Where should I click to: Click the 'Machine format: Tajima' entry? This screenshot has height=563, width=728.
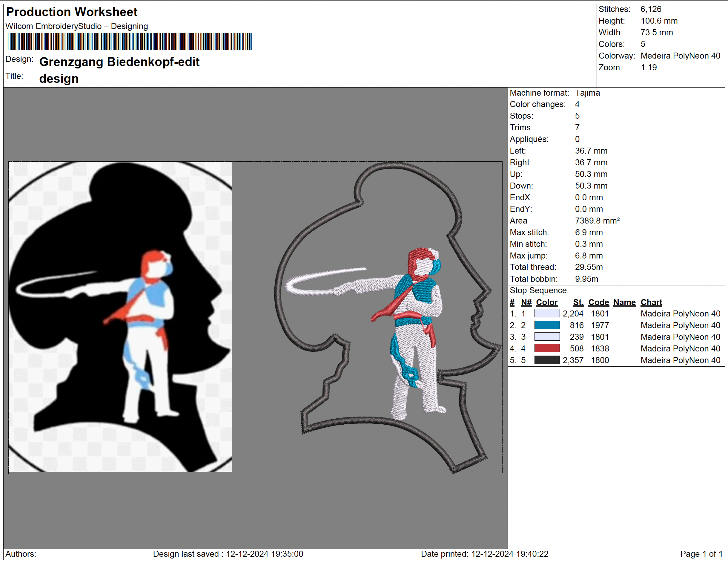click(x=555, y=93)
